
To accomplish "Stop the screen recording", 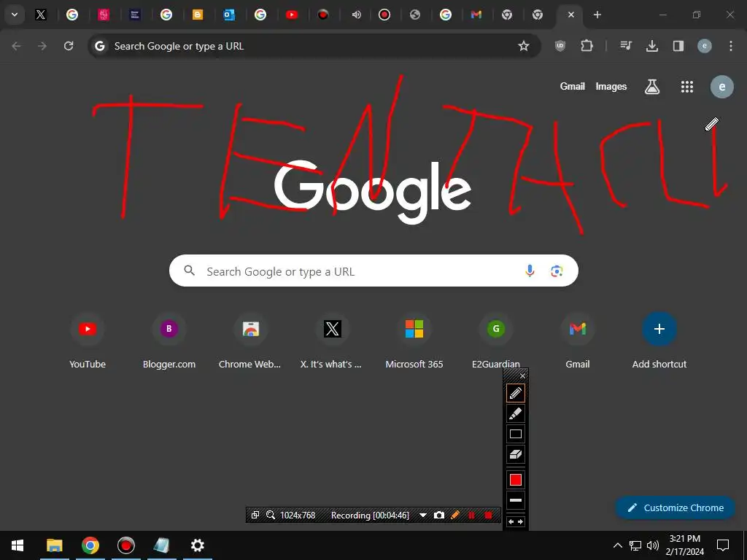I will [488, 516].
